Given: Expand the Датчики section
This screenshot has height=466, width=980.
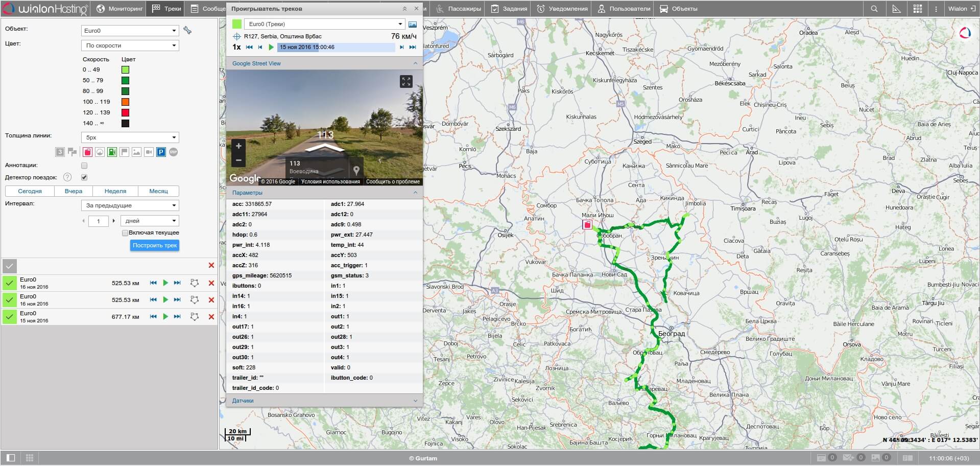Looking at the screenshot, I should (x=324, y=401).
